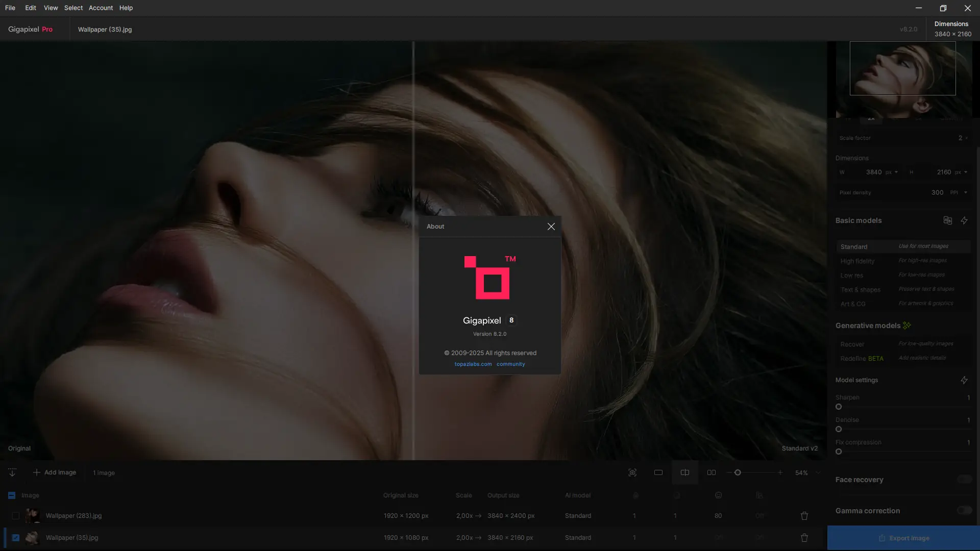980x551 pixels.
Task: Click the Sharpen slider handle
Action: [839, 407]
